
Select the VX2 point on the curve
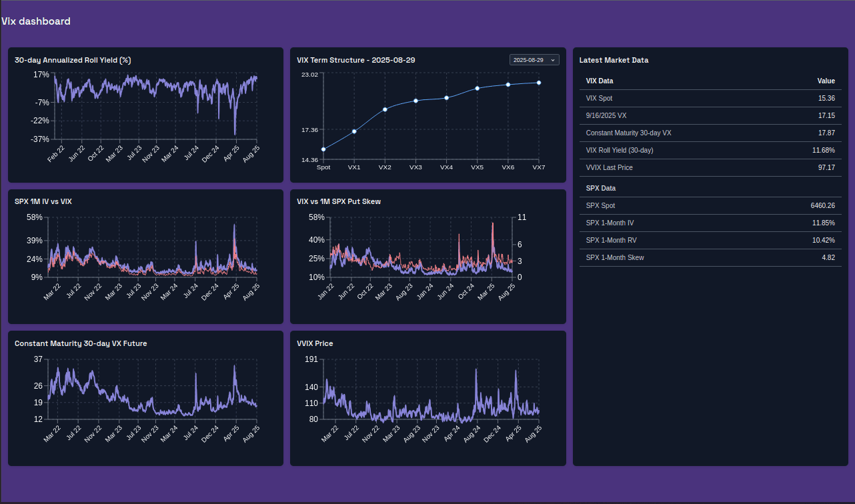385,109
